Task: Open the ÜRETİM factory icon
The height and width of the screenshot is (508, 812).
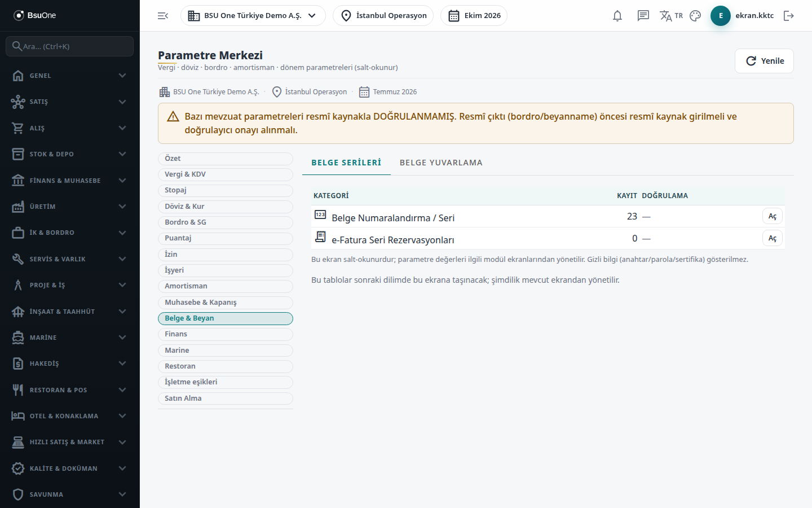Action: [18, 207]
